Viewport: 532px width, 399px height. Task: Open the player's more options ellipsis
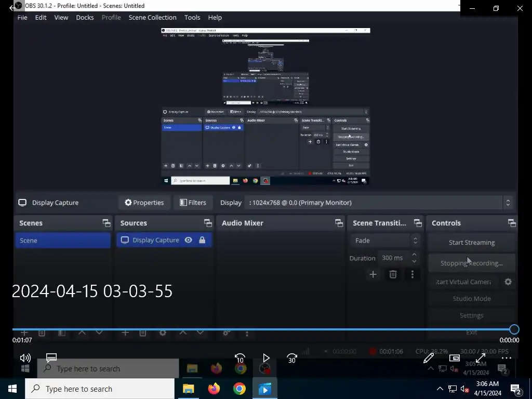(x=506, y=358)
